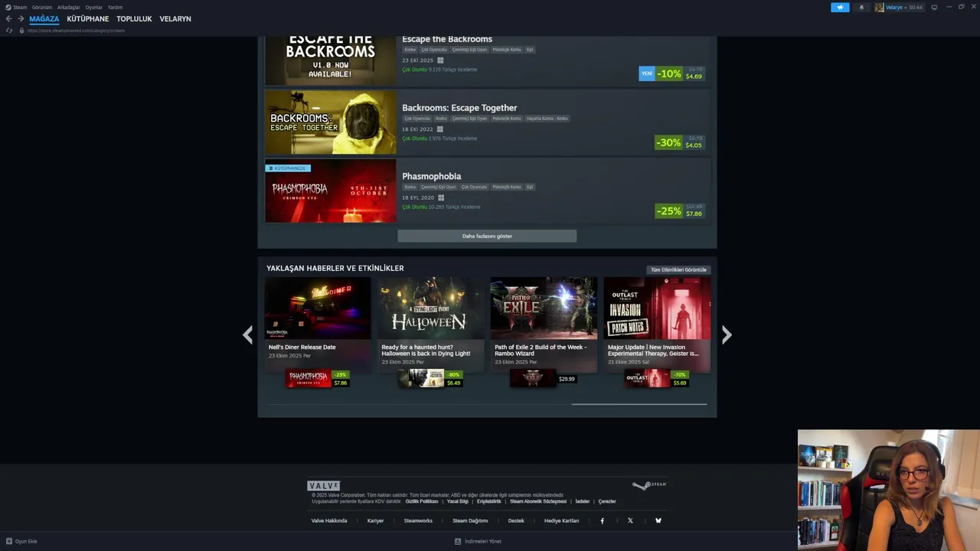980x551 pixels.
Task: Click the Velaryn profile avatar
Action: 879,7
